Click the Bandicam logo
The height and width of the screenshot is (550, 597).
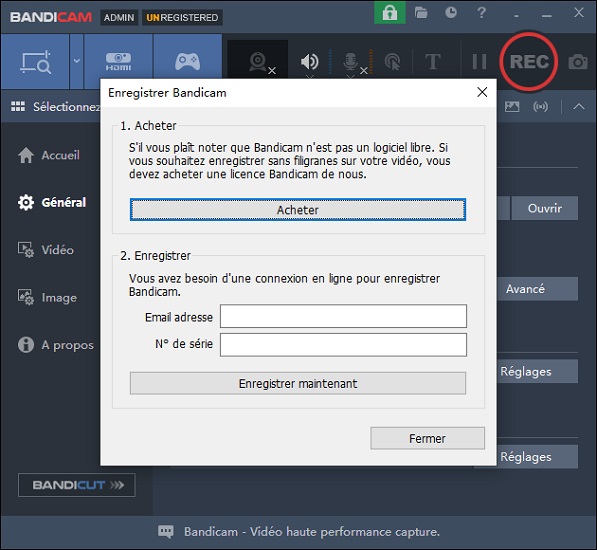point(51,17)
